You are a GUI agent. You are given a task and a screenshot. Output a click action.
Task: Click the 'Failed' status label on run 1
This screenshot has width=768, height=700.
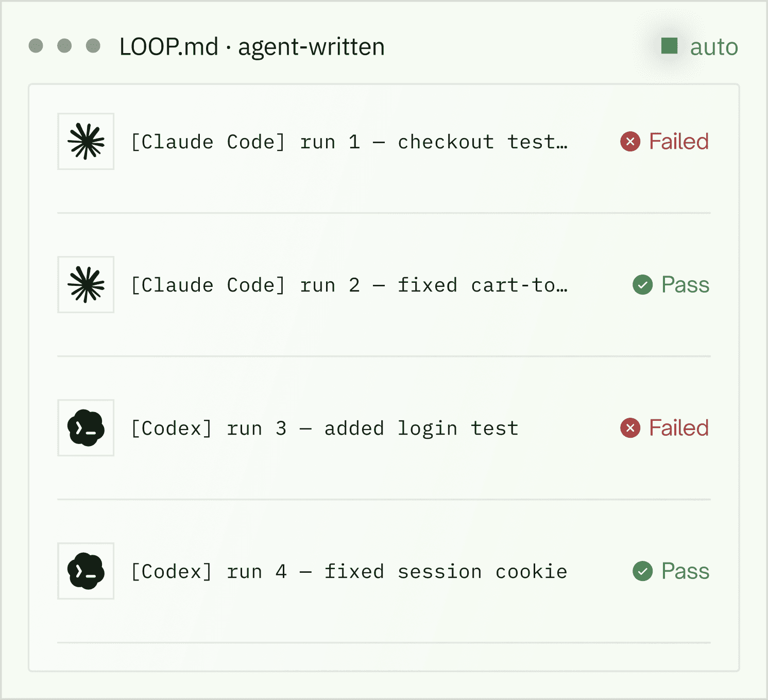(x=679, y=142)
